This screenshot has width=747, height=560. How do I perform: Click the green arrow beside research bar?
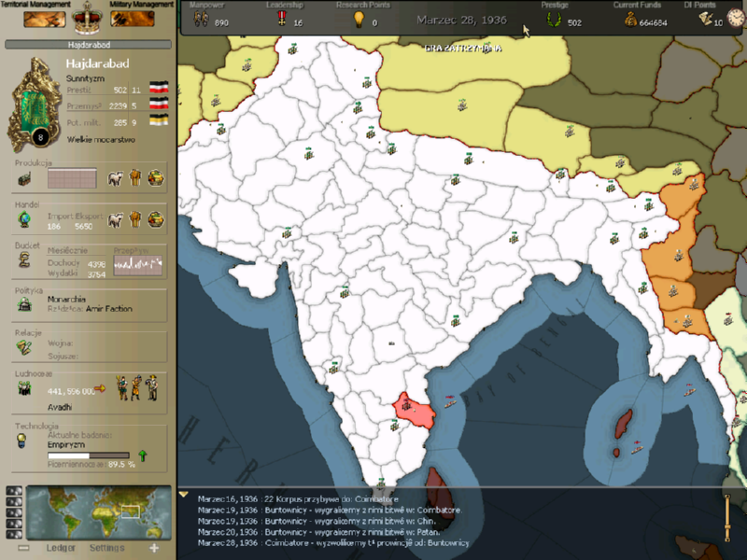click(x=142, y=455)
